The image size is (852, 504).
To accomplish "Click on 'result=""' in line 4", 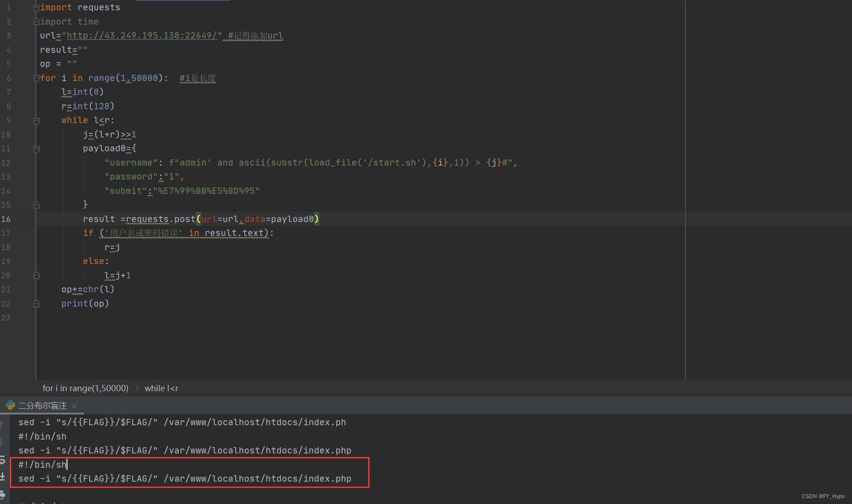I will [64, 50].
